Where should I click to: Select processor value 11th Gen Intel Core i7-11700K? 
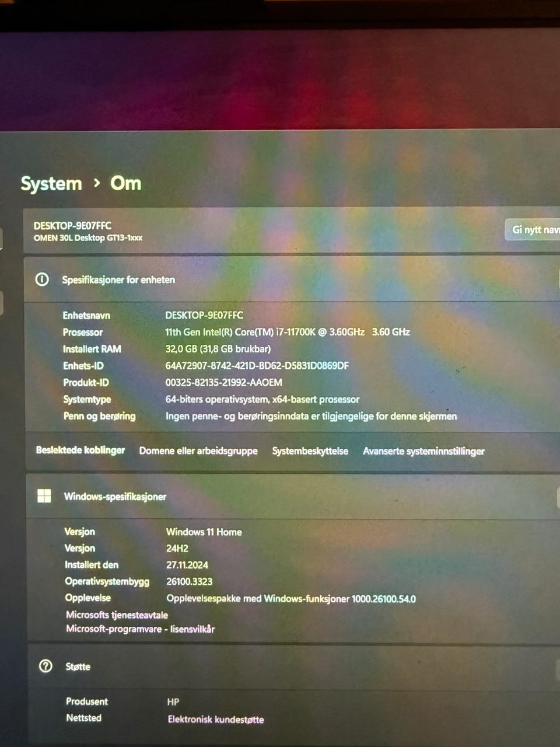288,332
